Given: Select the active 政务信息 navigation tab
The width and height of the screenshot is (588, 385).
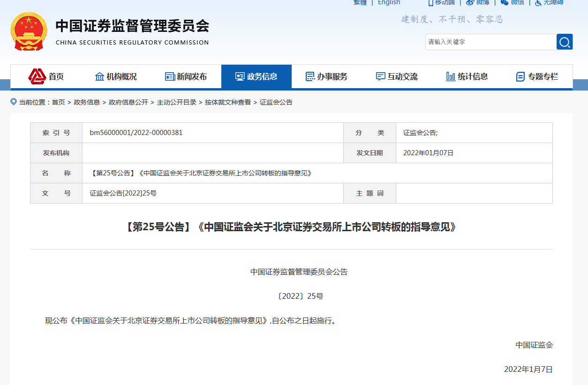Looking at the screenshot, I should 256,76.
